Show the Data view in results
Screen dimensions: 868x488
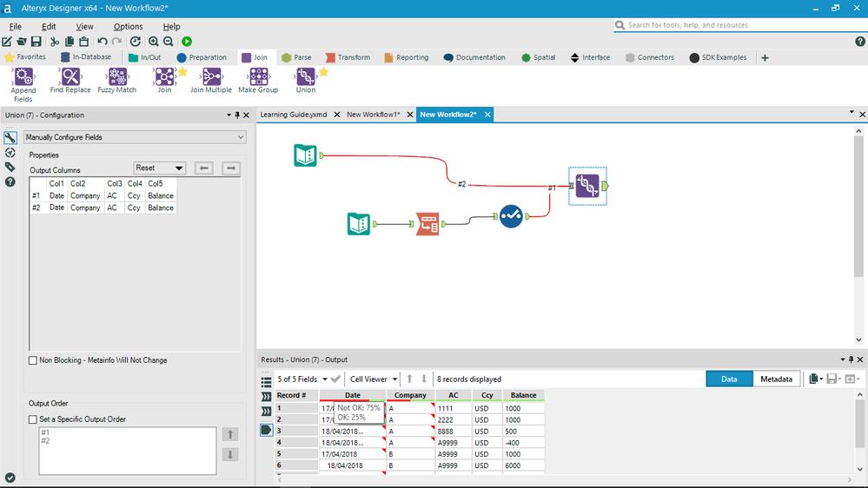[x=729, y=379]
